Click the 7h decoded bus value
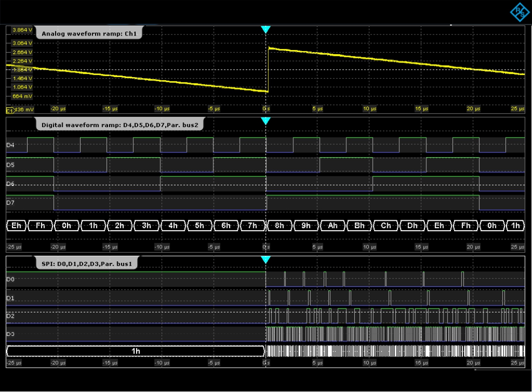 pos(252,225)
